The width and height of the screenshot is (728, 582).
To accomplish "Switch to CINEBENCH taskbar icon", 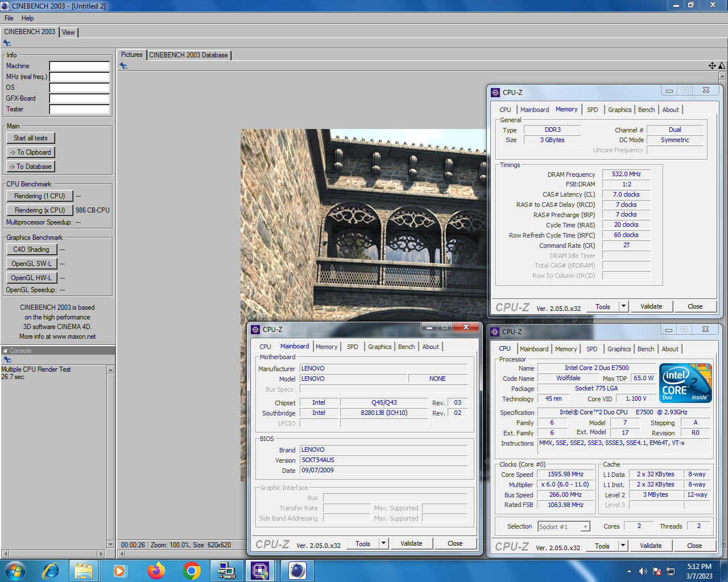I will tap(297, 571).
